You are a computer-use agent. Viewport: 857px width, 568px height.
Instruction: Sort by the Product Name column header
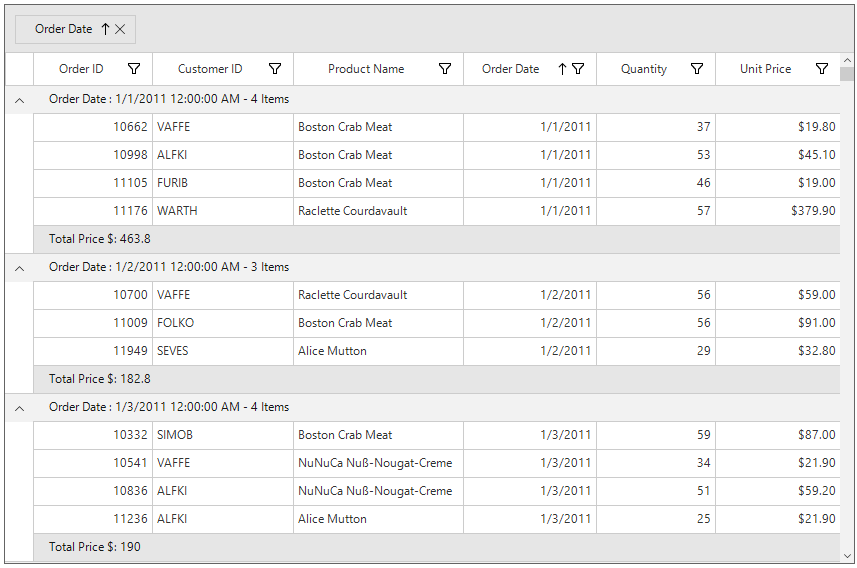click(366, 69)
